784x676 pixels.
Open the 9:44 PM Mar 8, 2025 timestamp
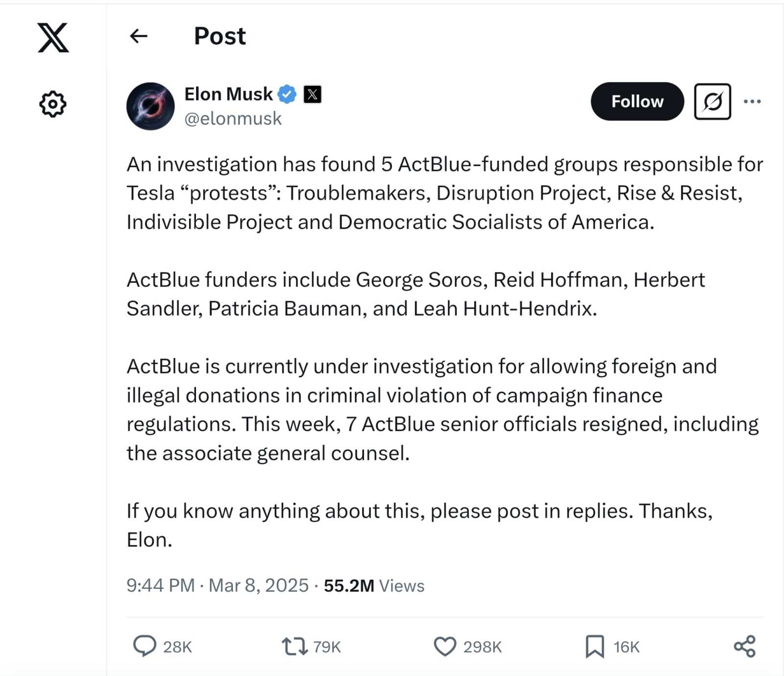click(218, 585)
